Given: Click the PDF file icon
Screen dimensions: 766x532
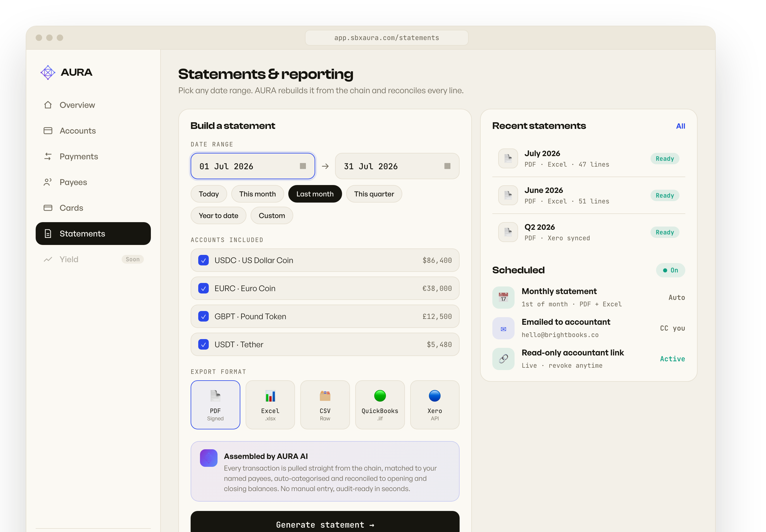Looking at the screenshot, I should click(215, 396).
